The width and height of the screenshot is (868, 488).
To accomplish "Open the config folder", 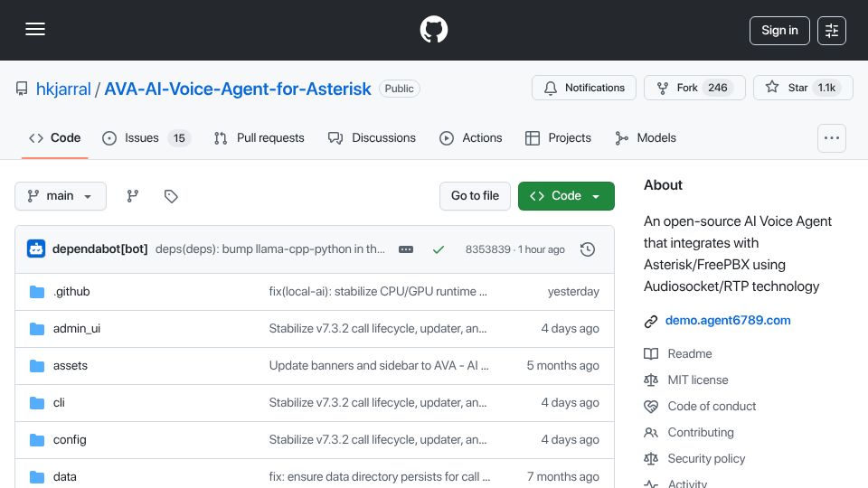I will [70, 440].
